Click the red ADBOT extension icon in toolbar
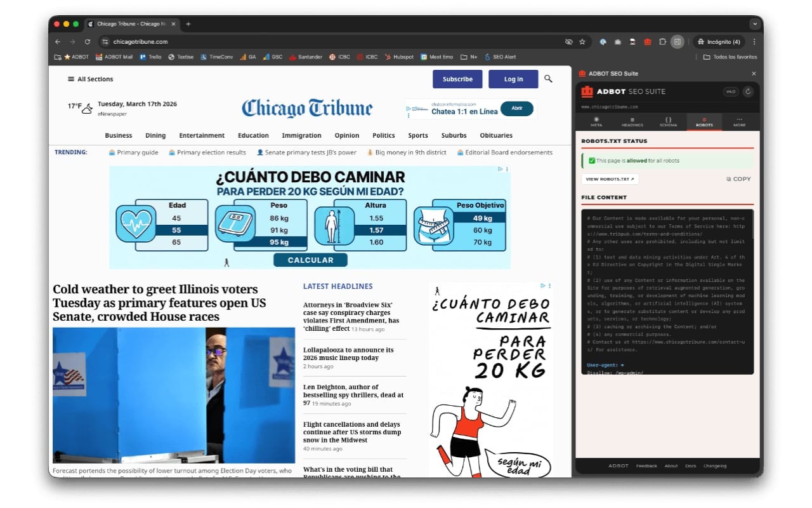This screenshot has height=508, width=812. tap(647, 42)
